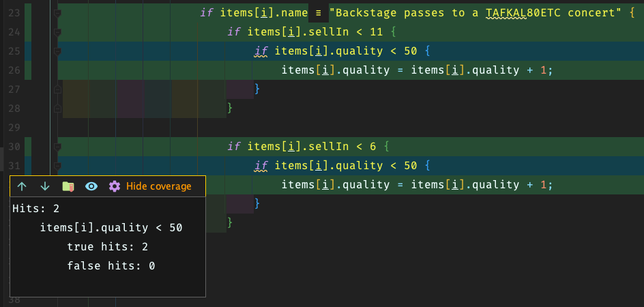This screenshot has height=307, width=644.
Task: Click green coverage gutter marker on line 23
Action: click(x=28, y=13)
